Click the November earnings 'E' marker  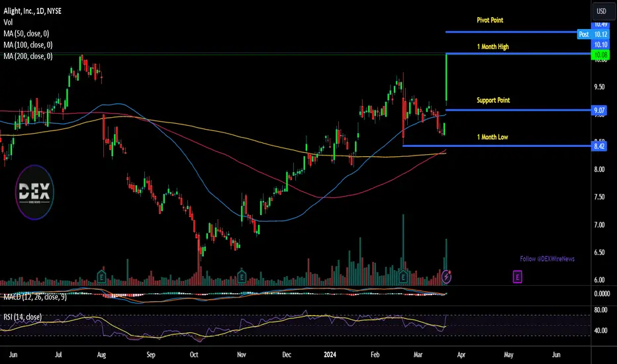point(242,277)
